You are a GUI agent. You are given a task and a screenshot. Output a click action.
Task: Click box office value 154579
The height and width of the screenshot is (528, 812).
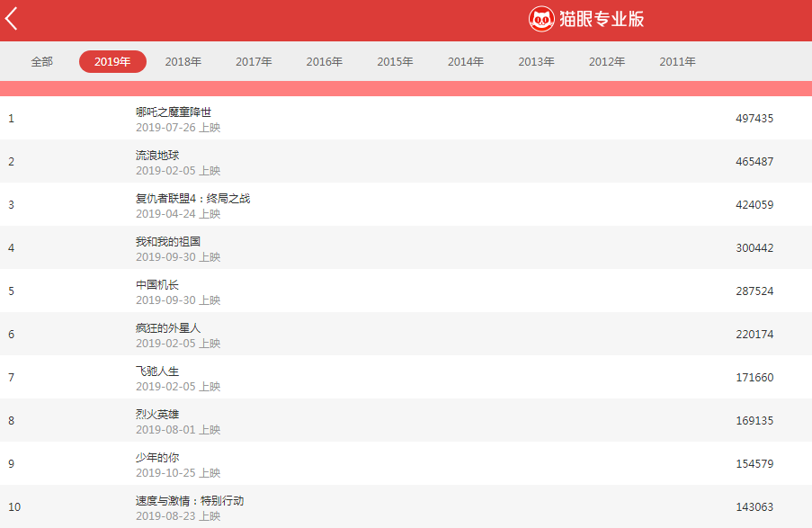point(754,464)
